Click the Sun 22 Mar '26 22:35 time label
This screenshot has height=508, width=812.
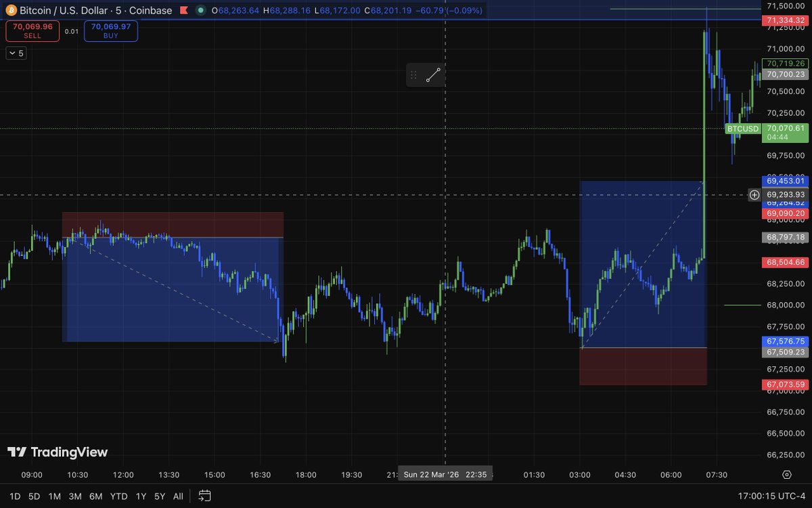point(445,474)
